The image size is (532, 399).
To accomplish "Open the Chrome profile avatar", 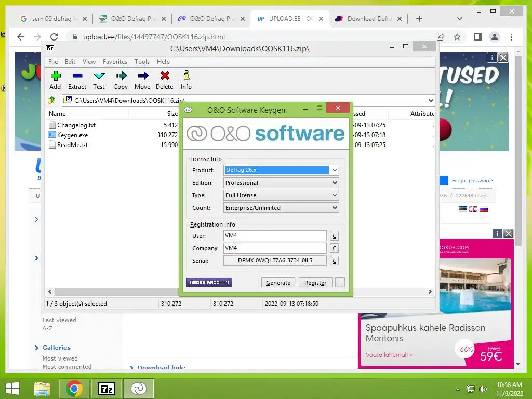I will pyautogui.click(x=495, y=37).
